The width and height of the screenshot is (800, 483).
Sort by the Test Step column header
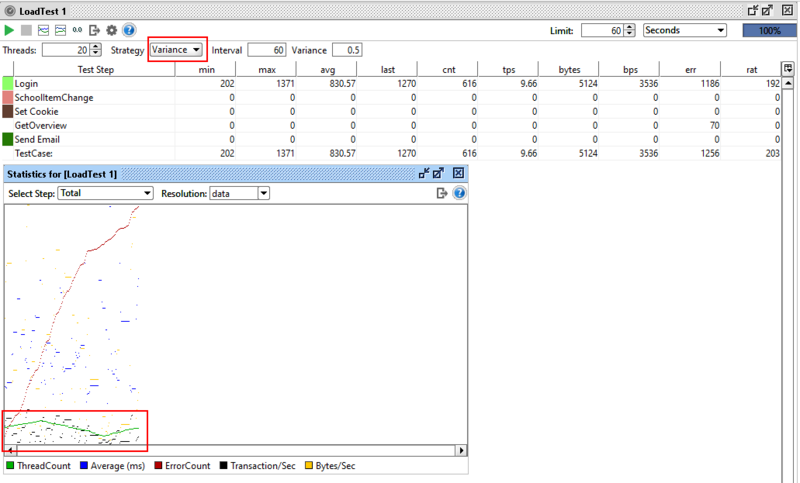(x=94, y=69)
